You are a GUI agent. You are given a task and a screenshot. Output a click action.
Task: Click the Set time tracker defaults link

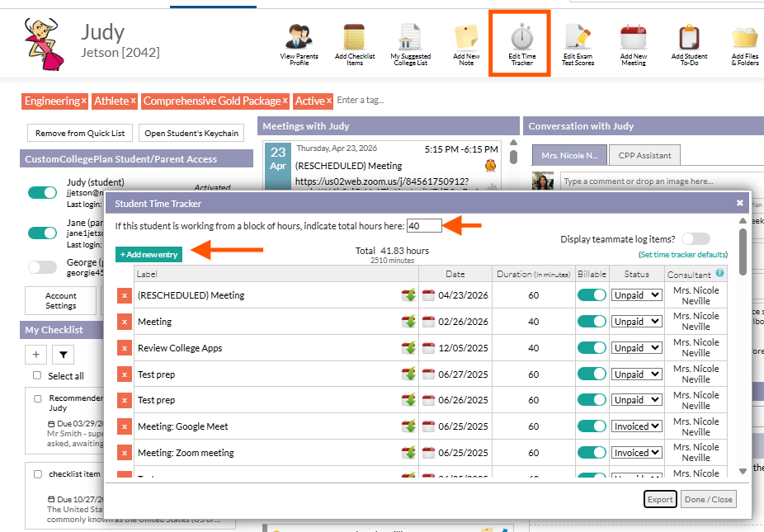pos(683,255)
